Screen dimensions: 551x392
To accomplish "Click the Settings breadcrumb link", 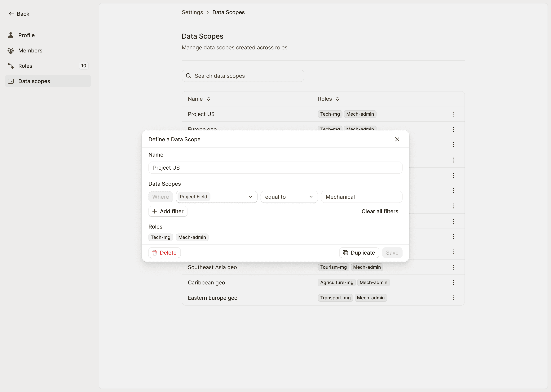I will click(192, 12).
